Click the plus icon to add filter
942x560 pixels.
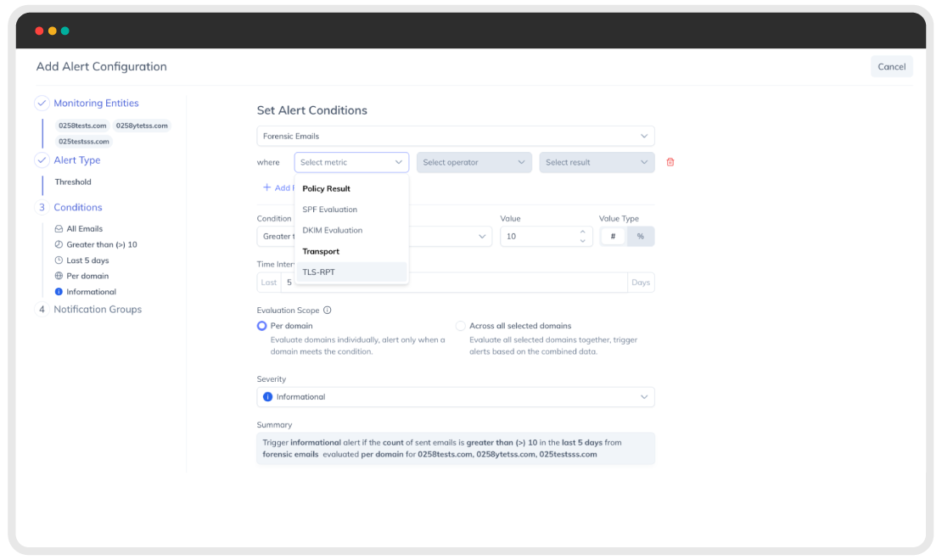[266, 188]
